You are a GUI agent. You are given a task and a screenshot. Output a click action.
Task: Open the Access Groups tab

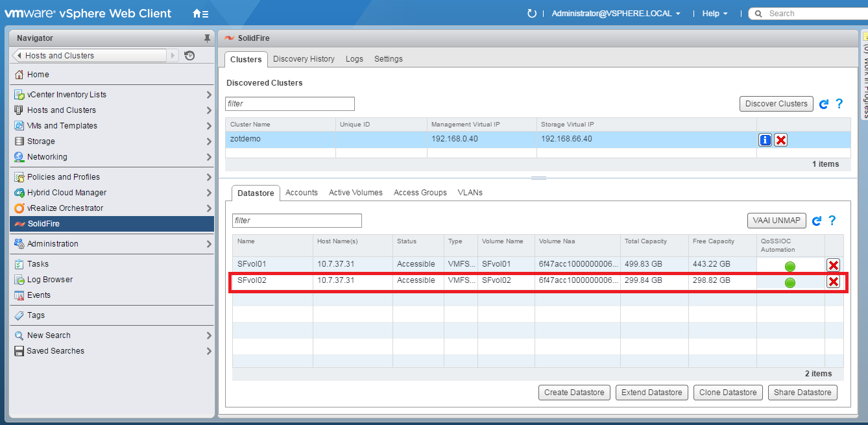click(x=420, y=193)
